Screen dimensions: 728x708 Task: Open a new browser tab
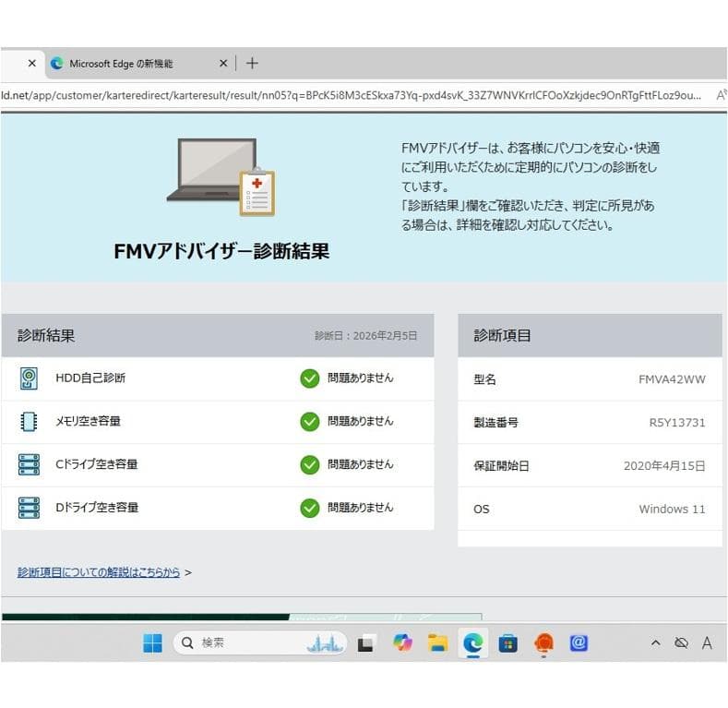pyautogui.click(x=252, y=63)
